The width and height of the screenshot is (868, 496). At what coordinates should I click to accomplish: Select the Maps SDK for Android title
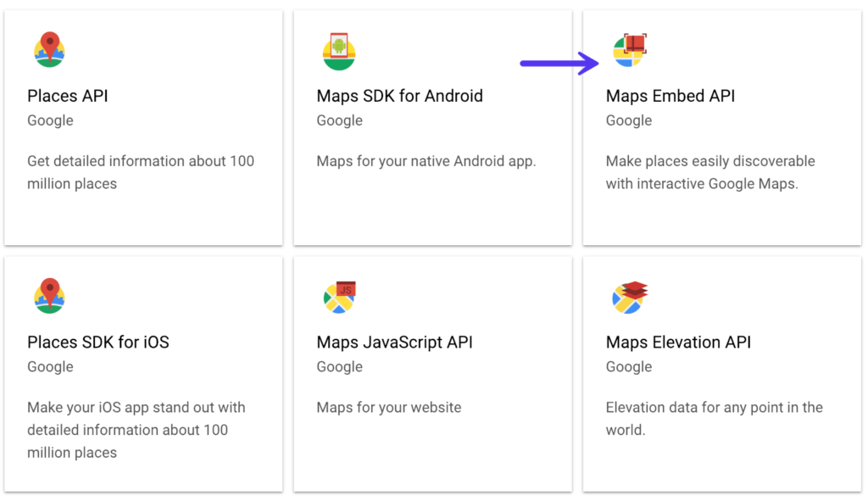[399, 96]
